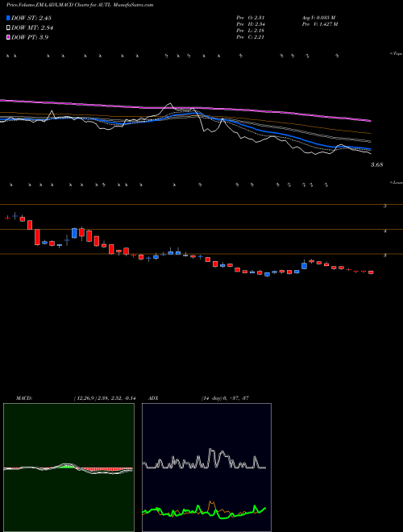
Task: Click the price axis label 5
Action: click(385, 206)
